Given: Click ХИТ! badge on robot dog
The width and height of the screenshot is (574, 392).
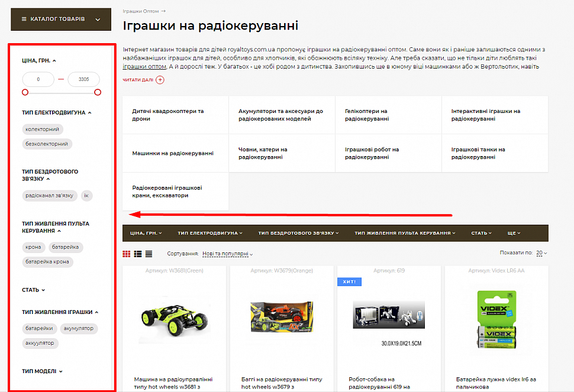Looking at the screenshot, I should [x=349, y=282].
